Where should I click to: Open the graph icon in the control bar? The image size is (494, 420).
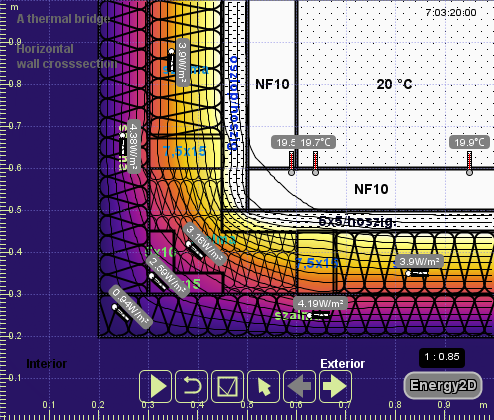pos(227,386)
